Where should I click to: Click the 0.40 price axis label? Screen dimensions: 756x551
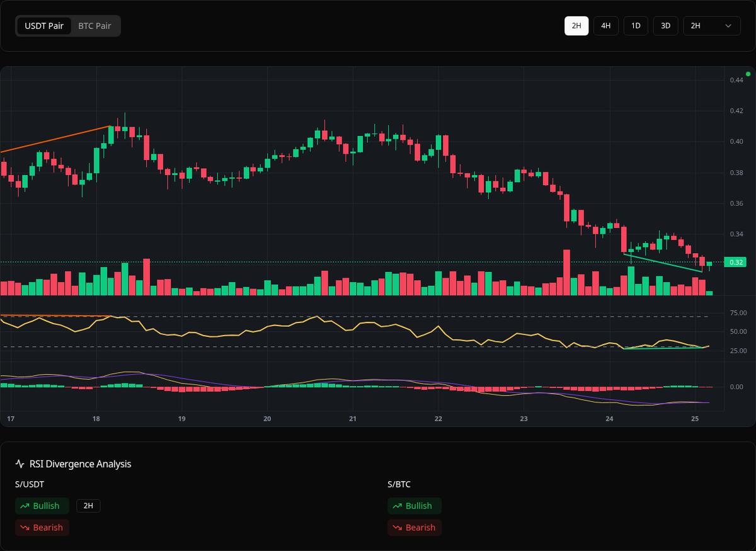[736, 142]
